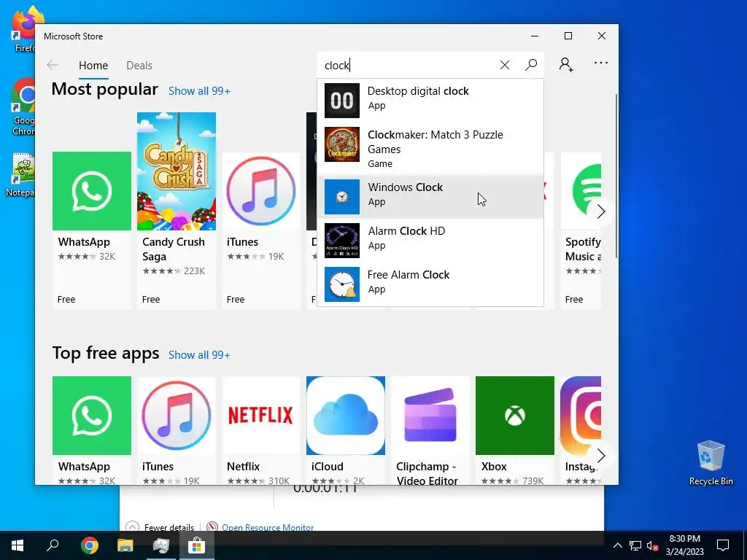Open the Alarm Clock HD suggestion
747x560 pixels.
coord(430,240)
